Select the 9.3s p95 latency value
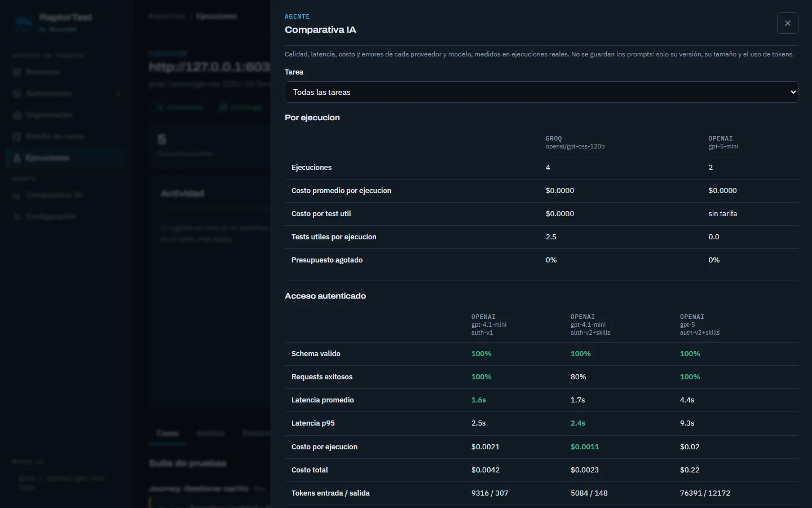Image resolution: width=812 pixels, height=508 pixels. pos(687,423)
